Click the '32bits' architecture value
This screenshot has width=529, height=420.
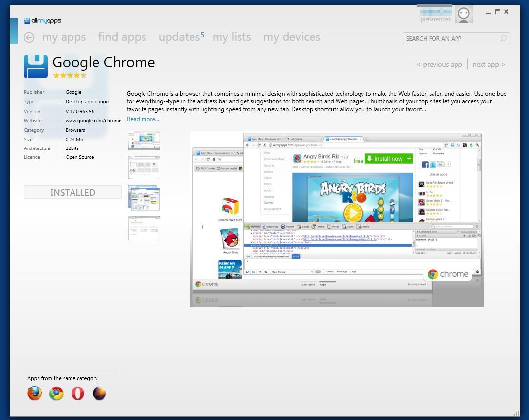tap(72, 148)
